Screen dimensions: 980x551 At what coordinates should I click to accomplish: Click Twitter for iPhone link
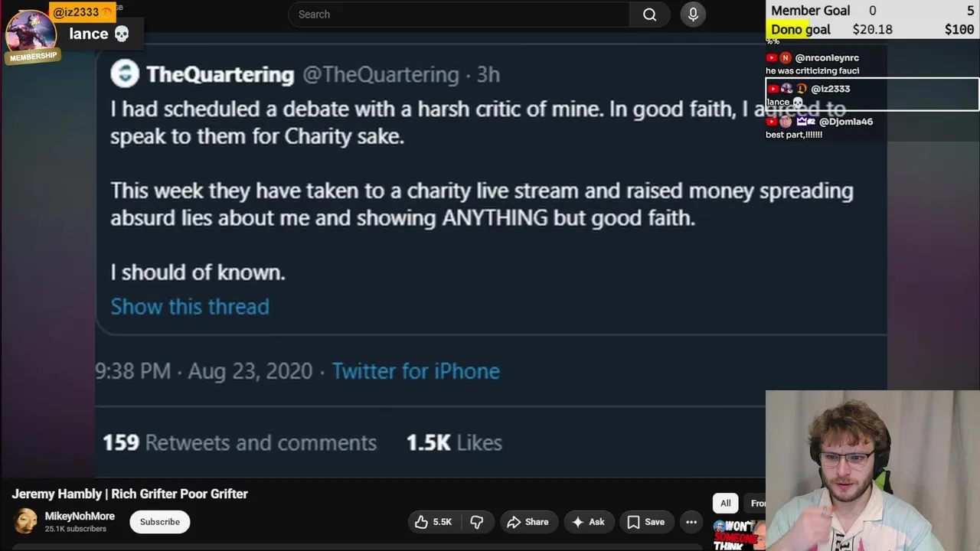pos(415,371)
